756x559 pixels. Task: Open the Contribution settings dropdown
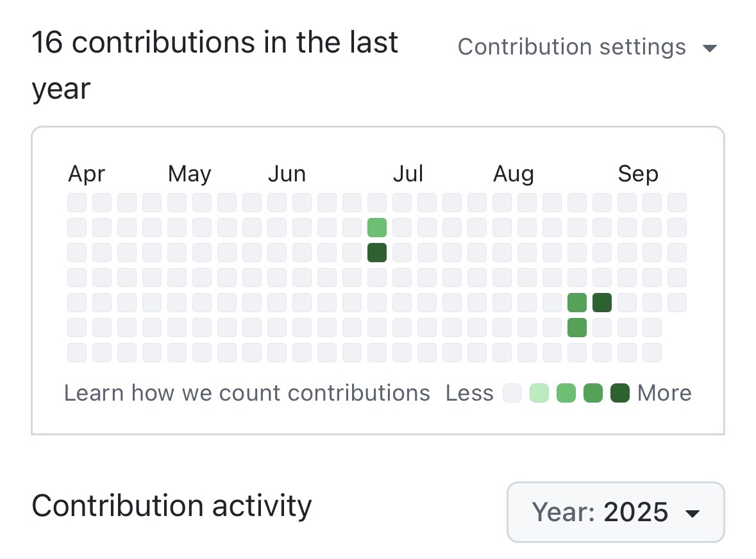(x=587, y=47)
